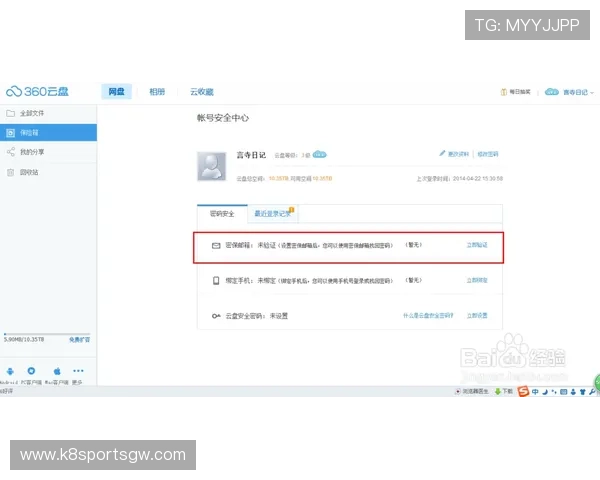Open 全部文件 in the sidebar

[x=32, y=113]
